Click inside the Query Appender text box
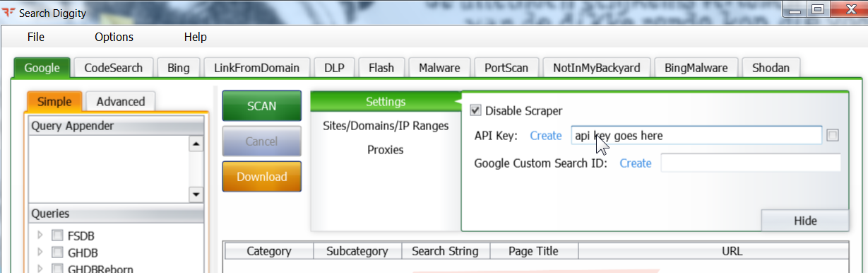868x273 pixels. point(109,169)
